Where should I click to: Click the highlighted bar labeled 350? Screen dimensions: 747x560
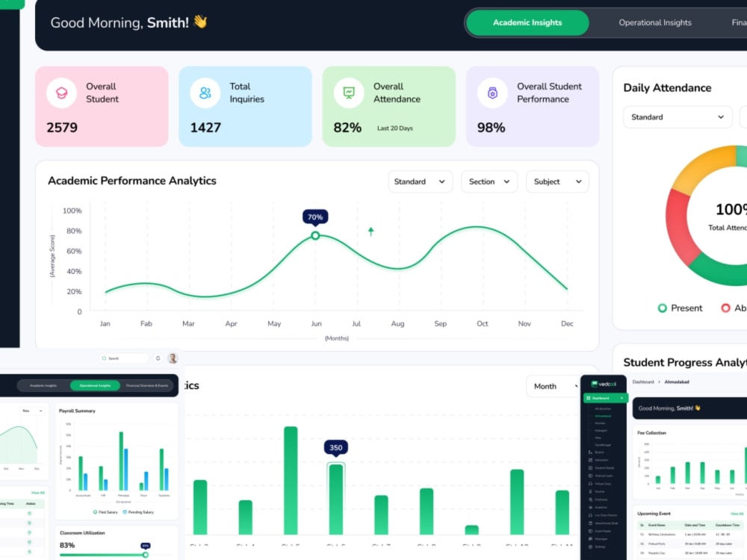click(x=336, y=499)
